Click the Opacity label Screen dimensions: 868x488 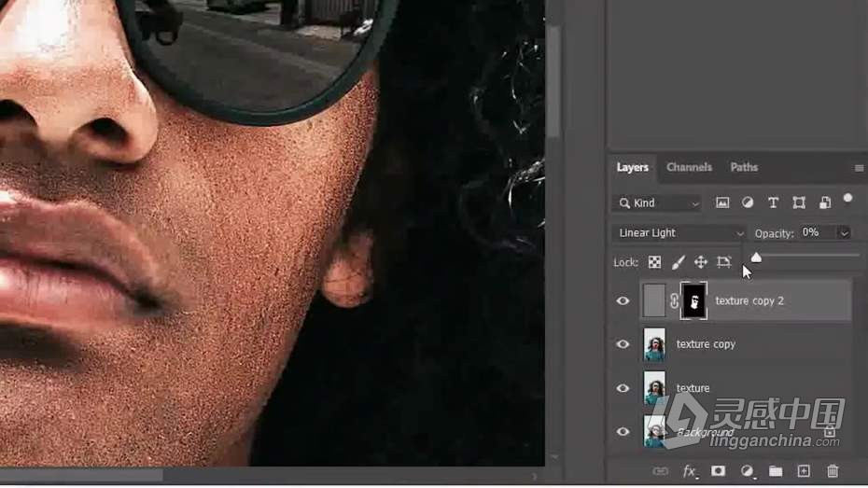pyautogui.click(x=774, y=233)
